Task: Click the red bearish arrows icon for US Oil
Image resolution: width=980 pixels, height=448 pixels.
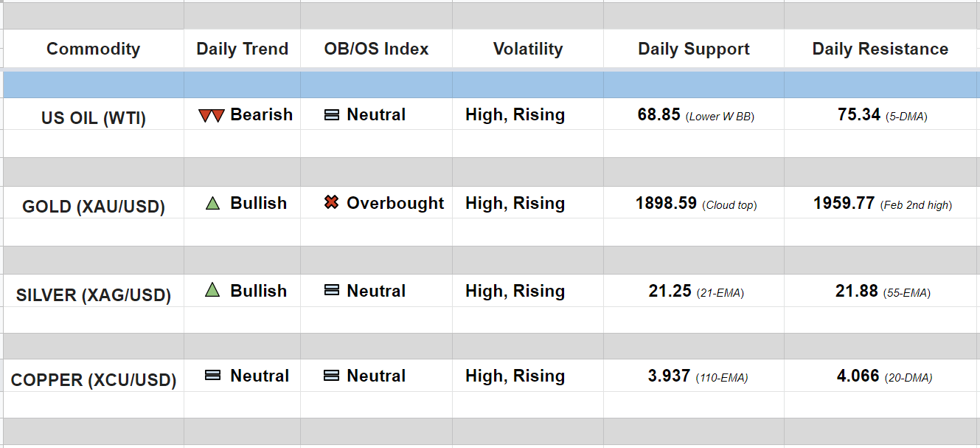Action: click(x=211, y=116)
